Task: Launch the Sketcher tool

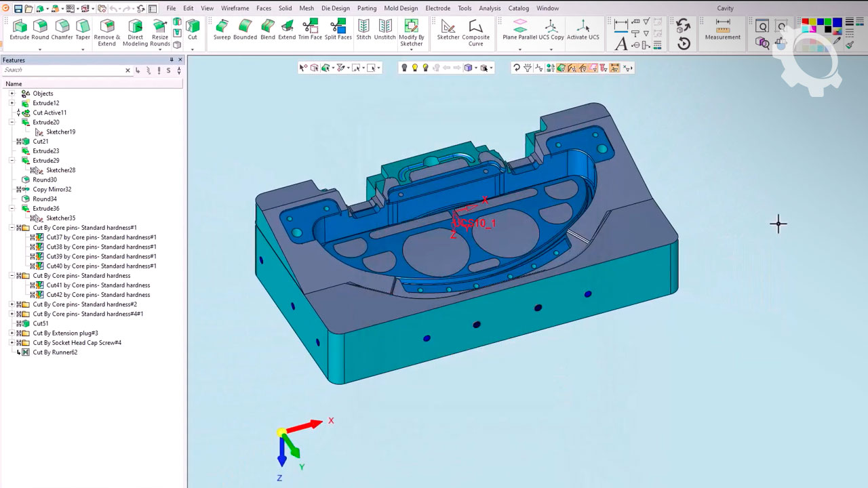Action: tap(448, 30)
